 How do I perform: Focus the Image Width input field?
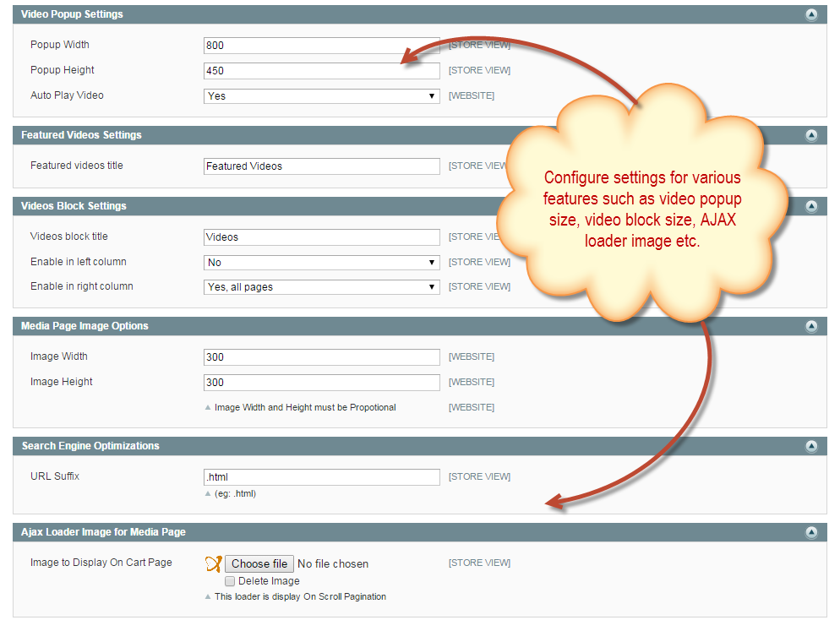coord(321,357)
